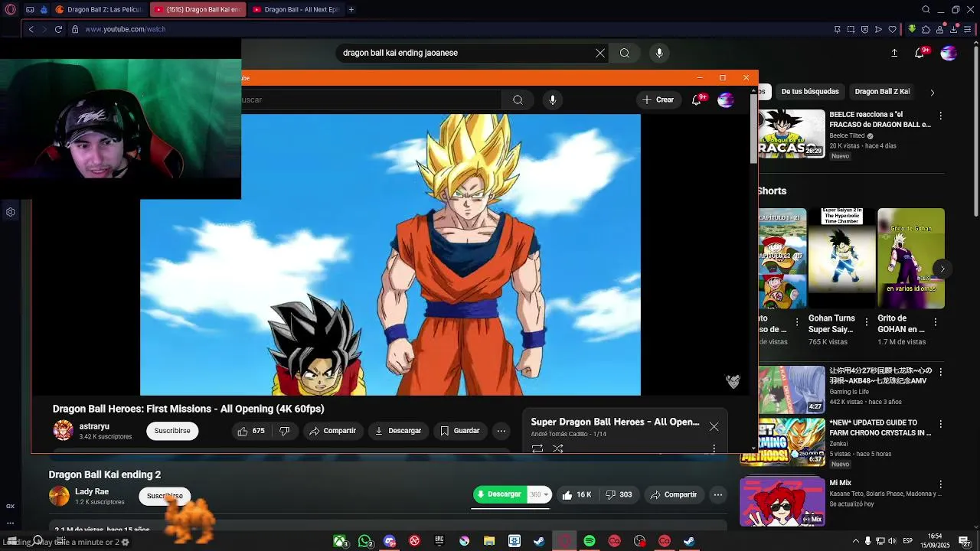980x551 pixels.
Task: Click Descargar under the Dragon Ball Heroes video
Action: tap(398, 431)
